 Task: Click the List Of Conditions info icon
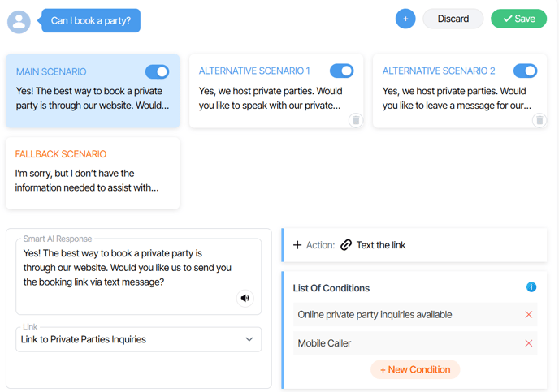click(531, 287)
